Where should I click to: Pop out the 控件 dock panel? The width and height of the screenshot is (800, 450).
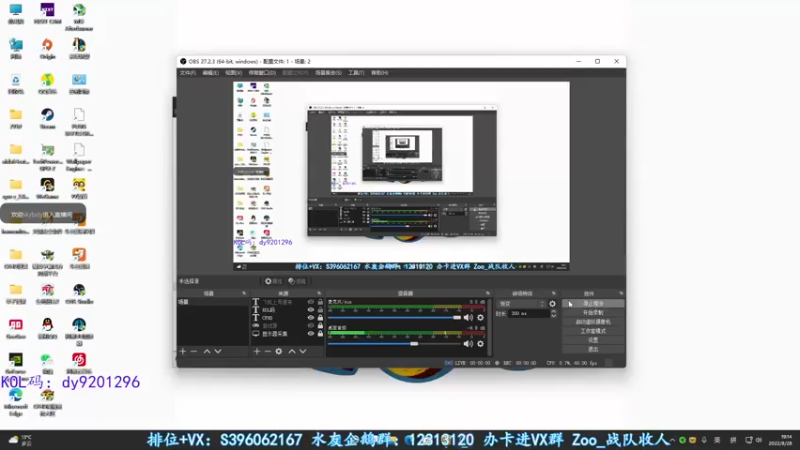tap(621, 293)
